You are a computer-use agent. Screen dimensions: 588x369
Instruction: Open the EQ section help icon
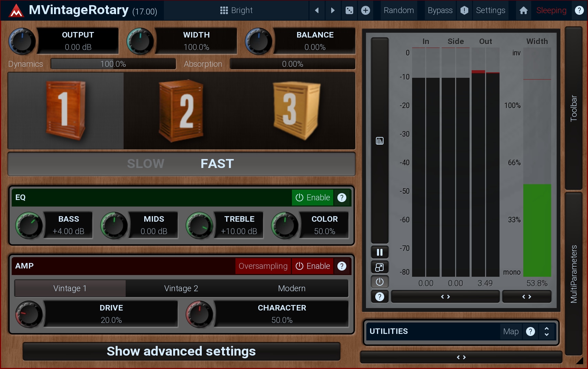pyautogui.click(x=342, y=198)
